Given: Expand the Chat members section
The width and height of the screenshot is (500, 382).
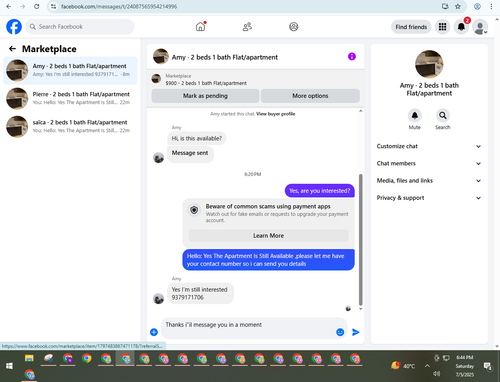Looking at the screenshot, I should (429, 163).
